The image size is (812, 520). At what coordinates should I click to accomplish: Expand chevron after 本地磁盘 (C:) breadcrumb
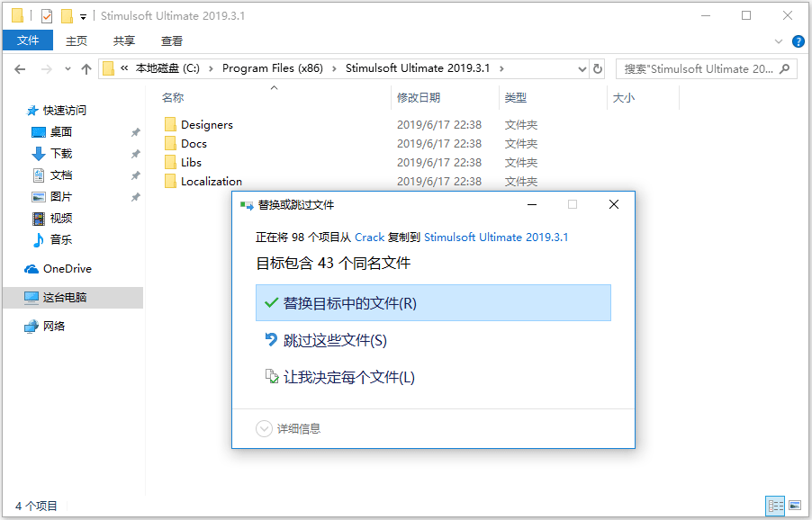211,68
